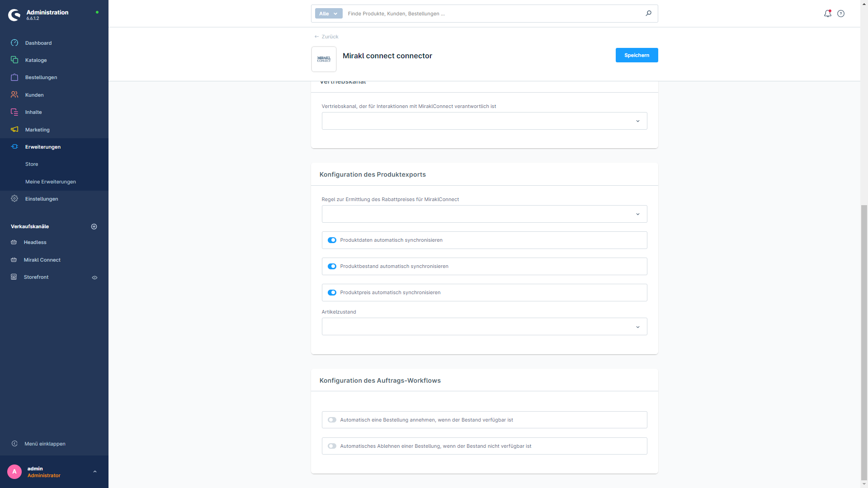Open notifications bell icon
The image size is (868, 488).
(x=828, y=14)
